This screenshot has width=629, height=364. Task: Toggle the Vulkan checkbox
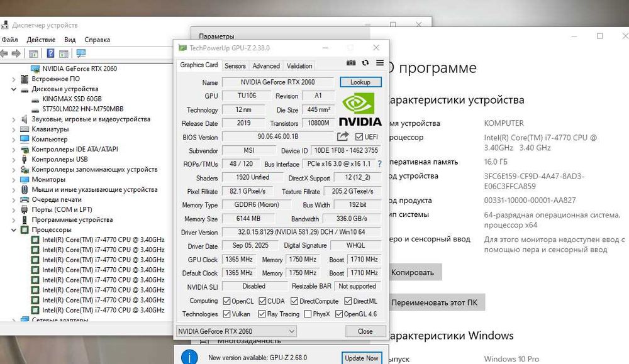pos(226,314)
